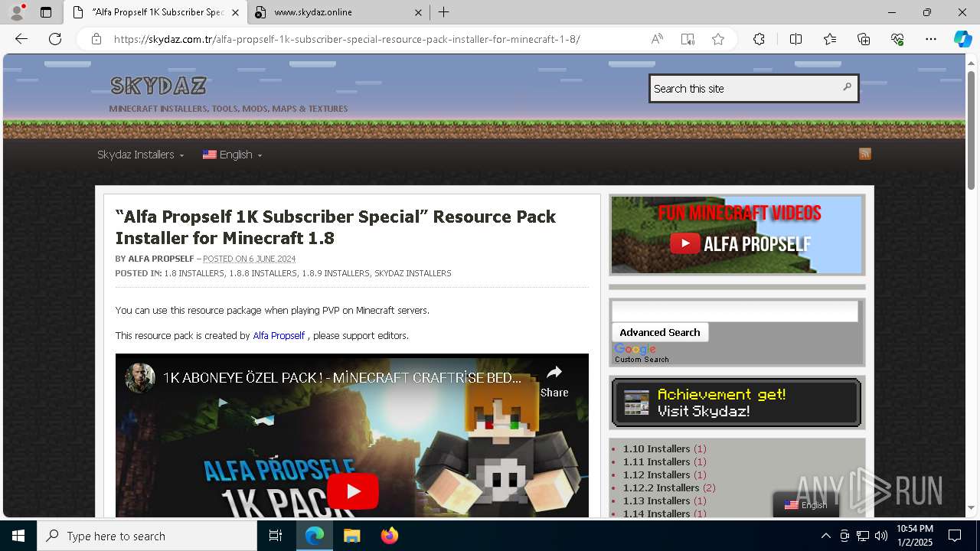Viewport: 980px width, 551px height.
Task: Open the taskbar clock and date
Action: 915,536
